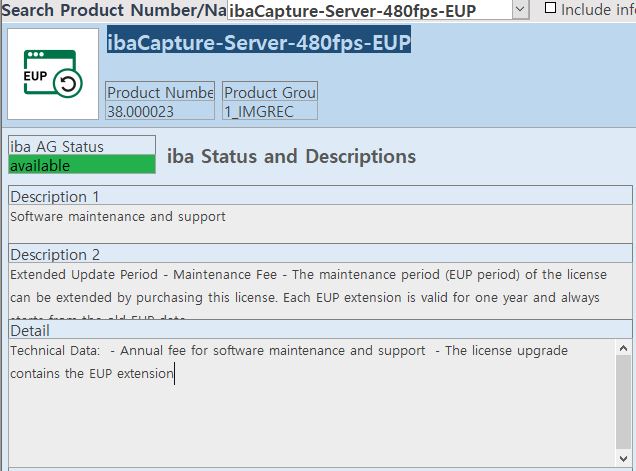Select the product number value 38.000023
Screen dimensions: 636x471
160,111
